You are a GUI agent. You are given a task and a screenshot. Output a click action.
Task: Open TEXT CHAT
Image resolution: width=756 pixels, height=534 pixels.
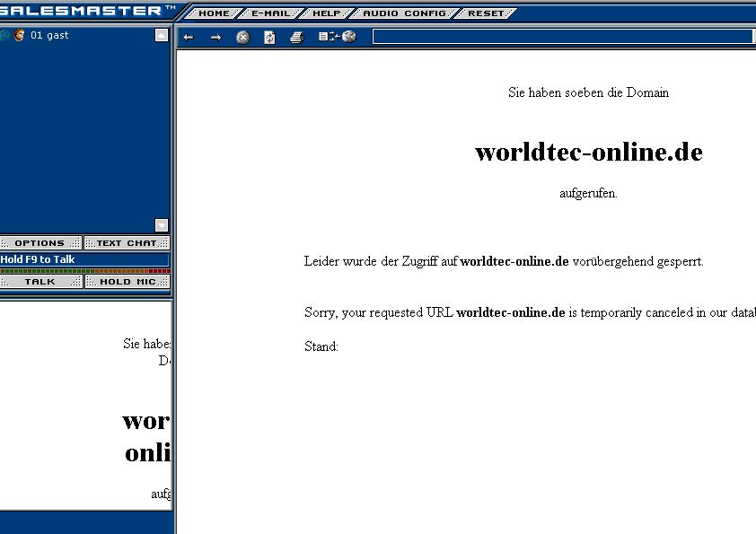(x=127, y=243)
